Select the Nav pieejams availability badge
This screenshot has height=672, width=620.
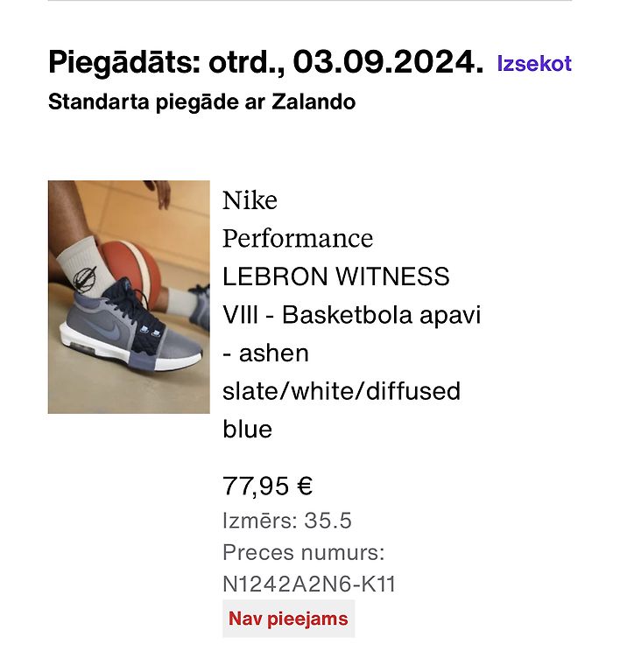pos(289,619)
